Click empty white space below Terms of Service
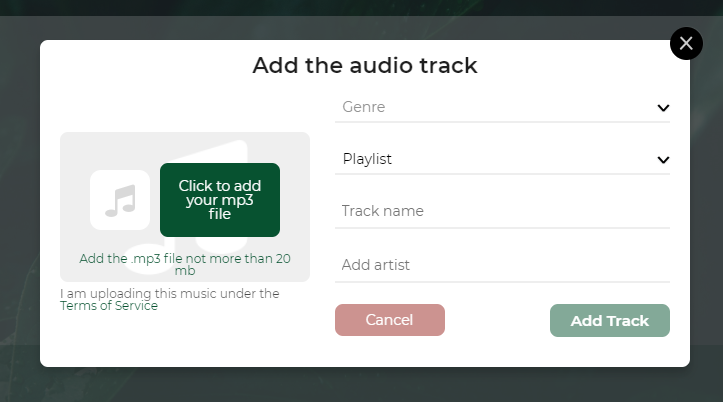Viewport: 723px width, 402px height. 184,339
